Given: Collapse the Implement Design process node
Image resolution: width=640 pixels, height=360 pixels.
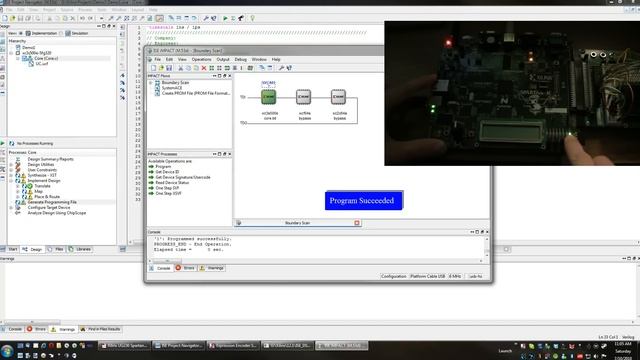Looking at the screenshot, I should [11, 180].
